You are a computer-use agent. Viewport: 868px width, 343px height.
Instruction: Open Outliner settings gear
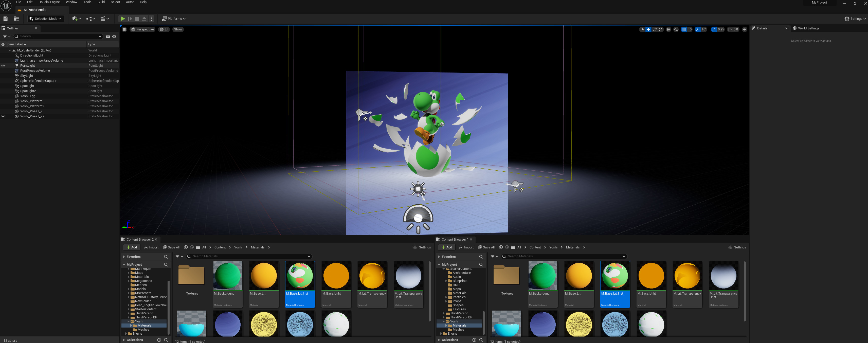pos(114,37)
